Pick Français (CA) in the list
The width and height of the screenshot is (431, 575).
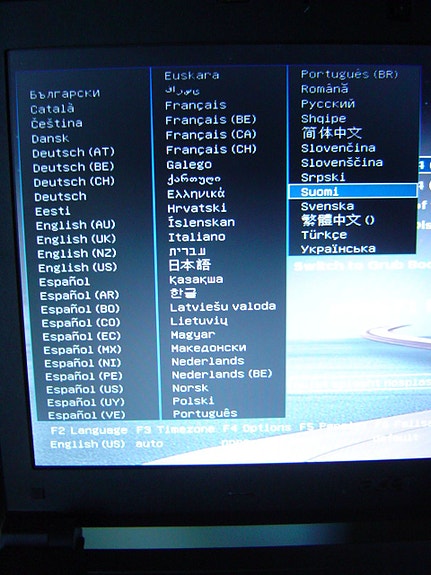211,135
